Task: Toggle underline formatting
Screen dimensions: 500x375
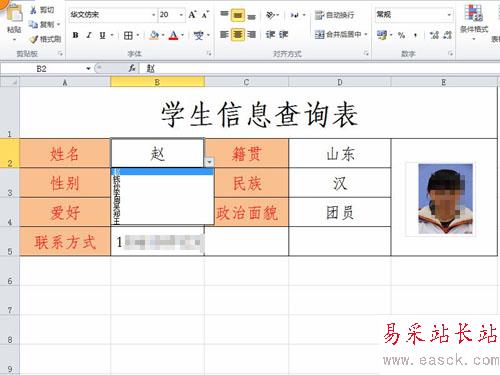Action: [x=102, y=35]
